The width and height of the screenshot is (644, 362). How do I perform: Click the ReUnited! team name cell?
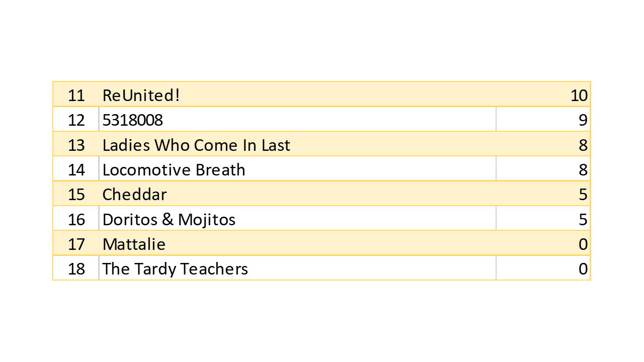click(141, 95)
